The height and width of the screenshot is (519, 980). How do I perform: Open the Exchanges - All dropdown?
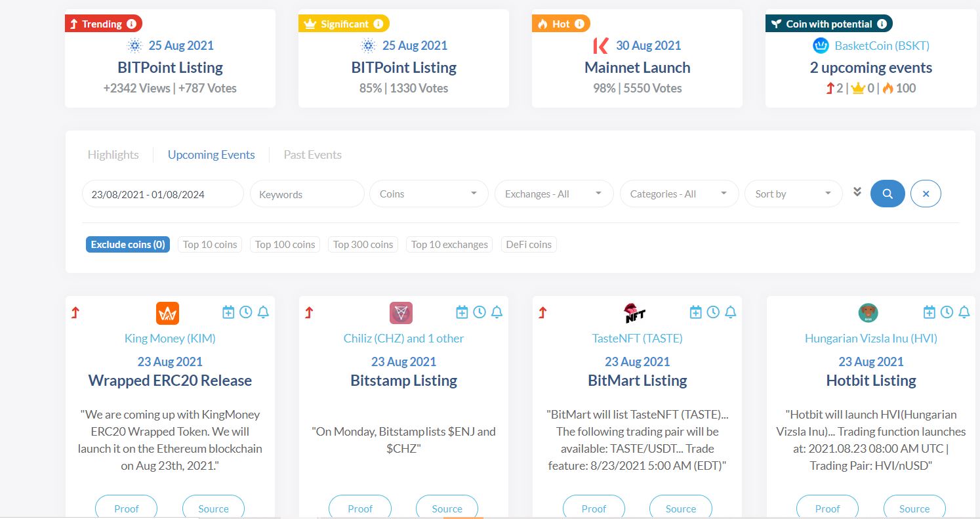point(554,194)
